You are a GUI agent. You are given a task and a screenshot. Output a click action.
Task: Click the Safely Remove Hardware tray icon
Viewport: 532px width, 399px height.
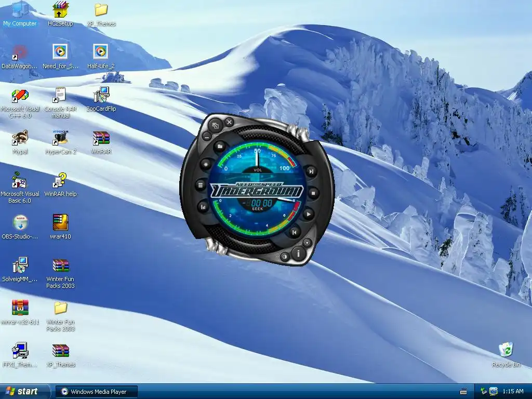click(x=484, y=391)
